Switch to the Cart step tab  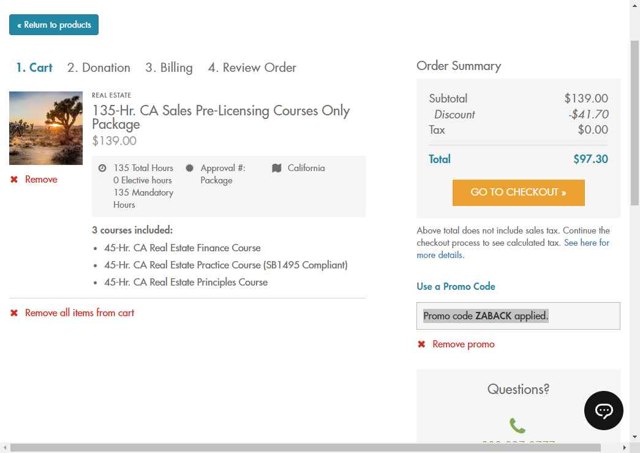coord(34,68)
